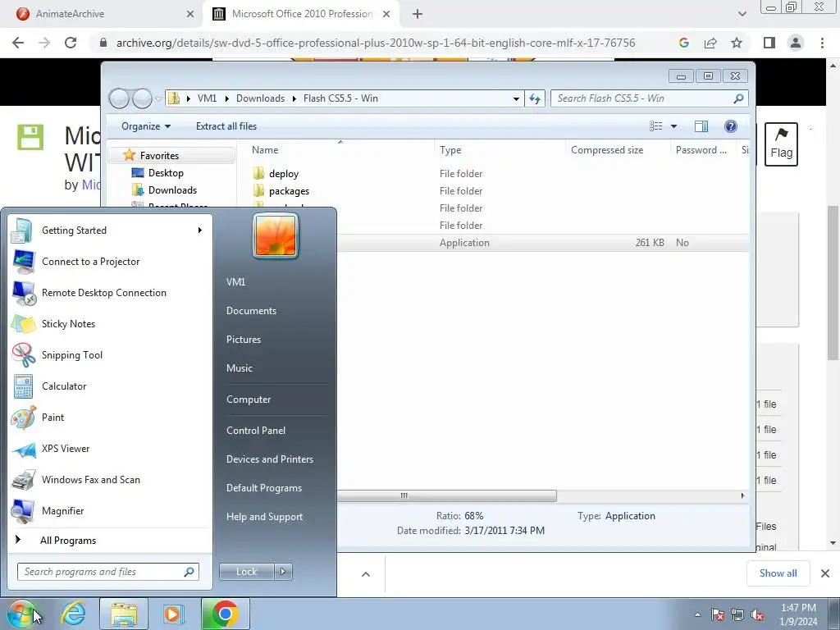
Task: Click the Flag button on archive page
Action: 781,144
